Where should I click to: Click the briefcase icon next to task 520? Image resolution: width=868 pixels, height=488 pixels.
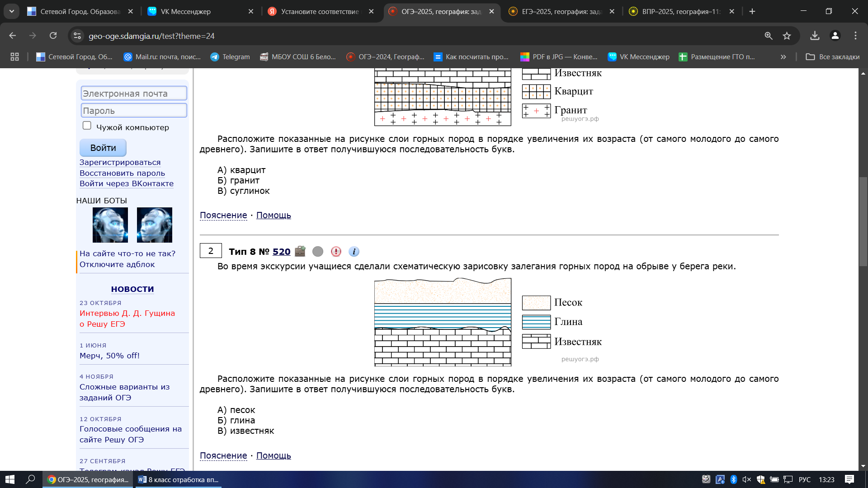tap(300, 251)
